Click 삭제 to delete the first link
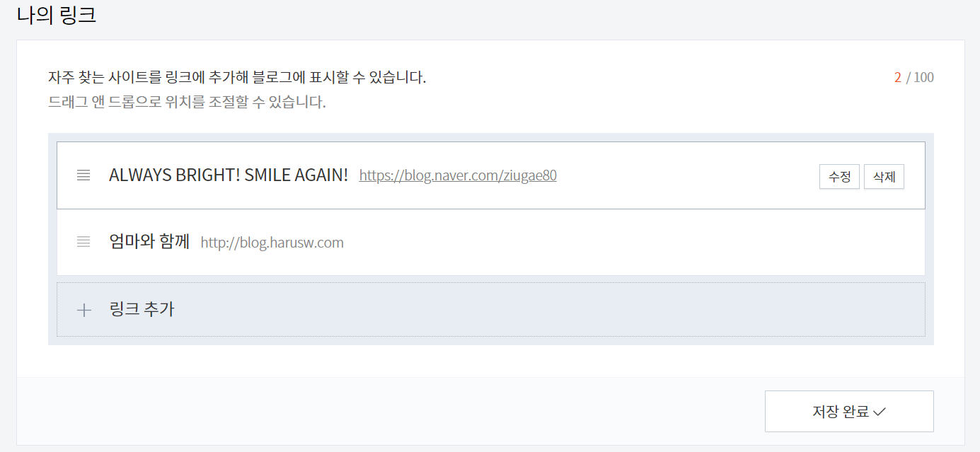Image resolution: width=980 pixels, height=452 pixels. tap(884, 176)
